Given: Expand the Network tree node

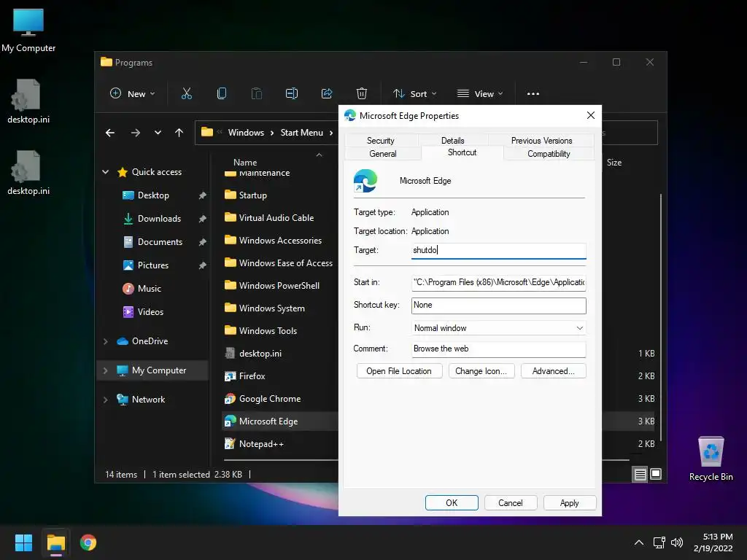Looking at the screenshot, I should point(105,400).
